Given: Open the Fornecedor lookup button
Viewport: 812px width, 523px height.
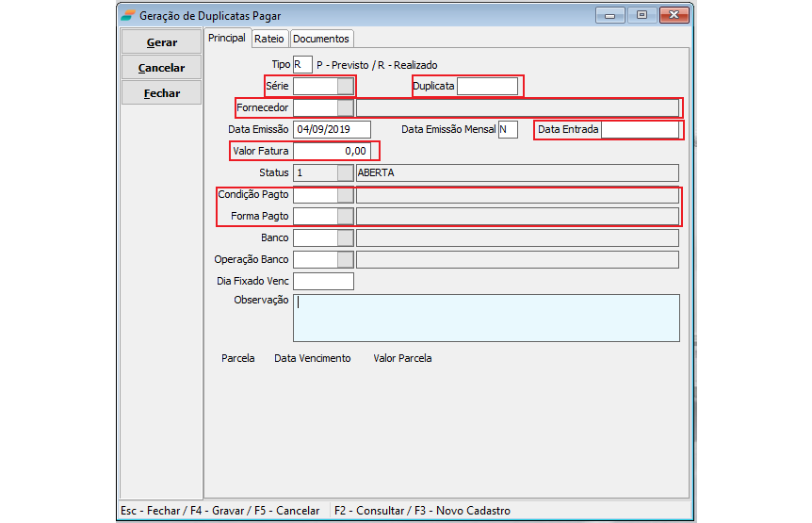Looking at the screenshot, I should pyautogui.click(x=346, y=108).
